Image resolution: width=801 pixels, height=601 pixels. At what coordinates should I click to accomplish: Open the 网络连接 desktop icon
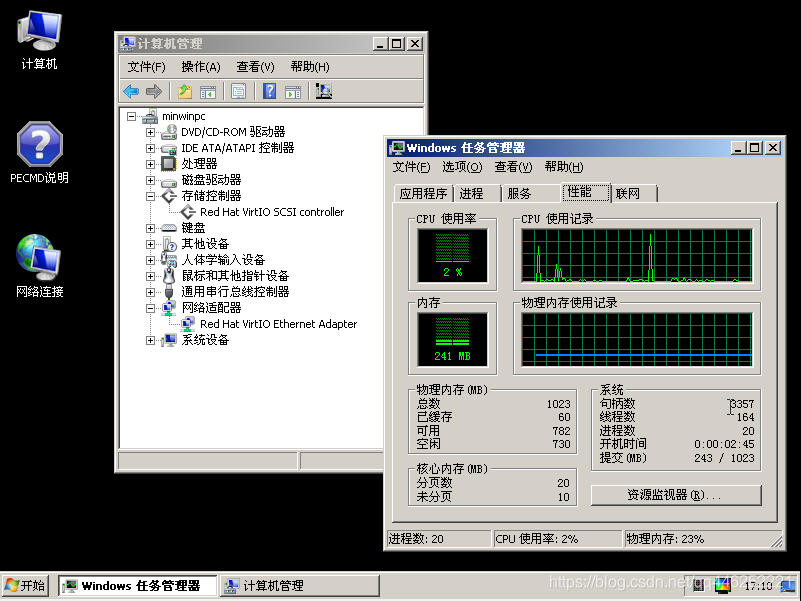pos(39,266)
